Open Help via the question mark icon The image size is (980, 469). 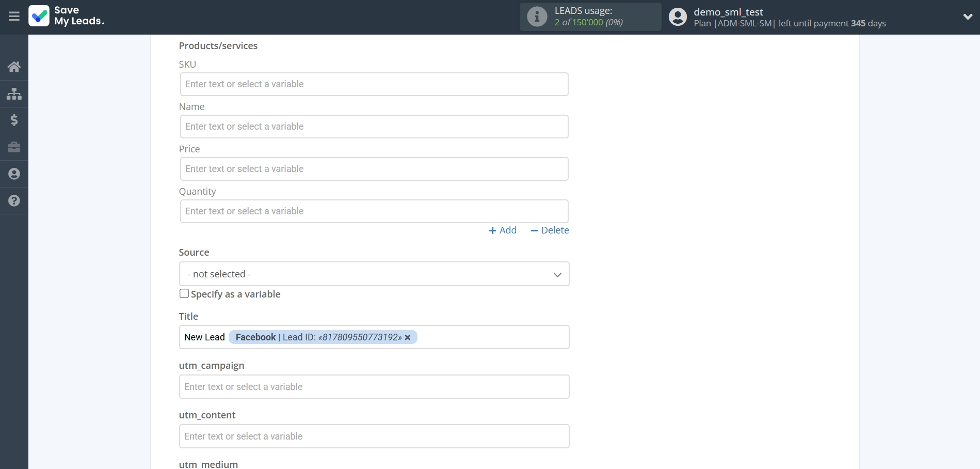point(13,200)
